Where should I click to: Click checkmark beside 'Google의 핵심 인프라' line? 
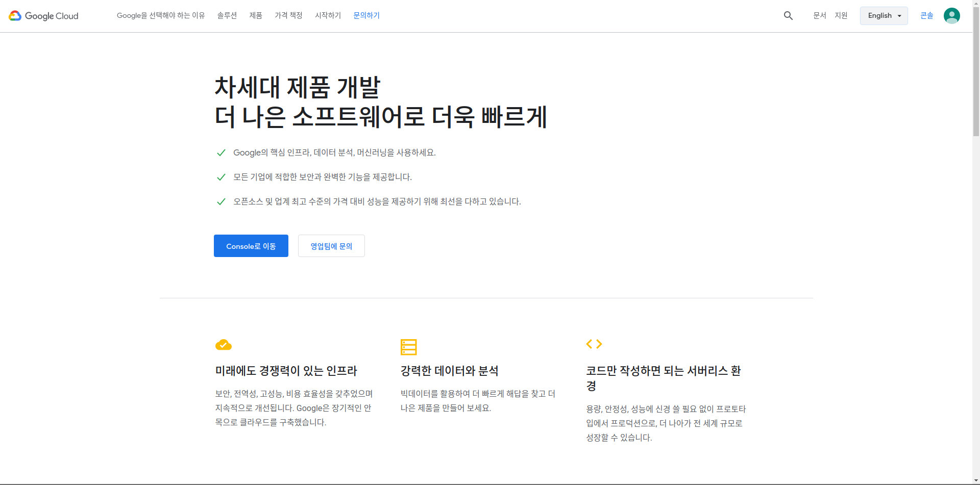click(221, 152)
